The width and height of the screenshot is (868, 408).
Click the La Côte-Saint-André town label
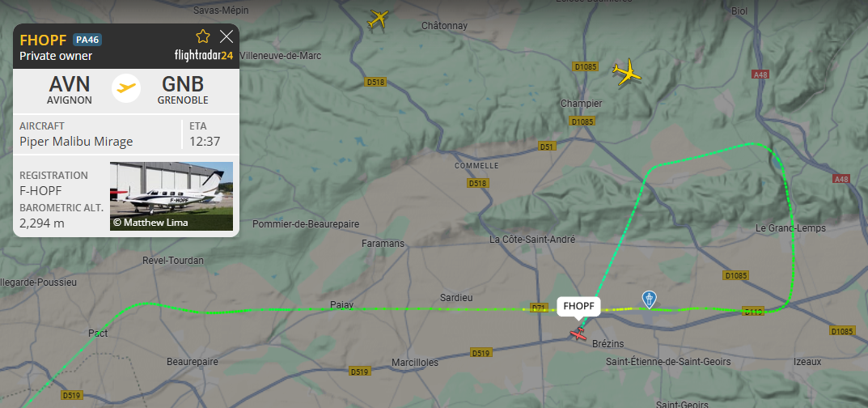[x=532, y=239]
